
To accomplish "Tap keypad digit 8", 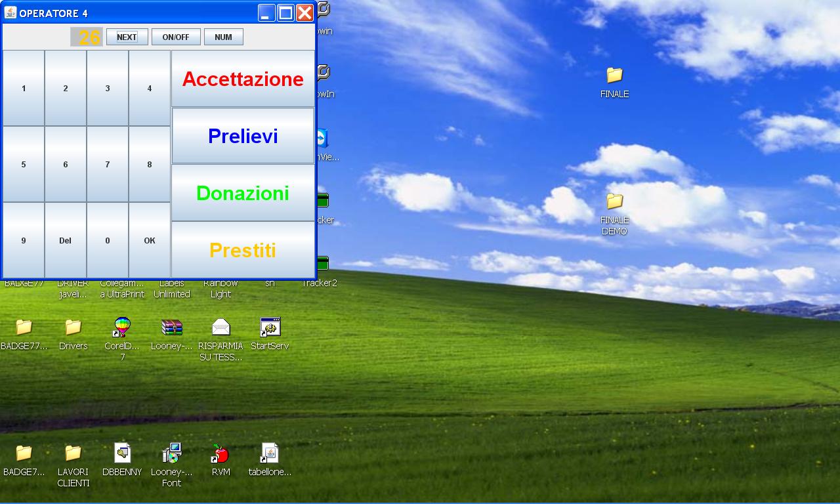I will pos(150,164).
